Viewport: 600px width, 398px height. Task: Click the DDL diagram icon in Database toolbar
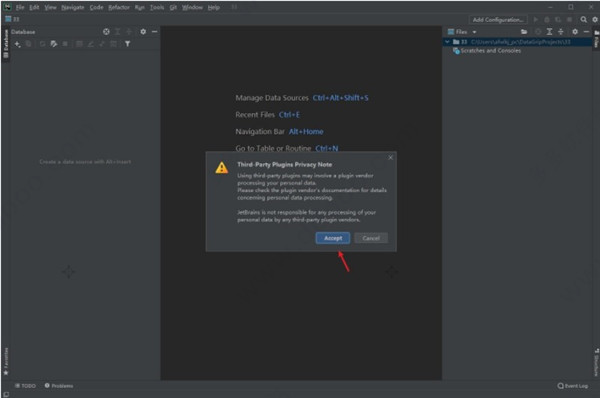114,44
